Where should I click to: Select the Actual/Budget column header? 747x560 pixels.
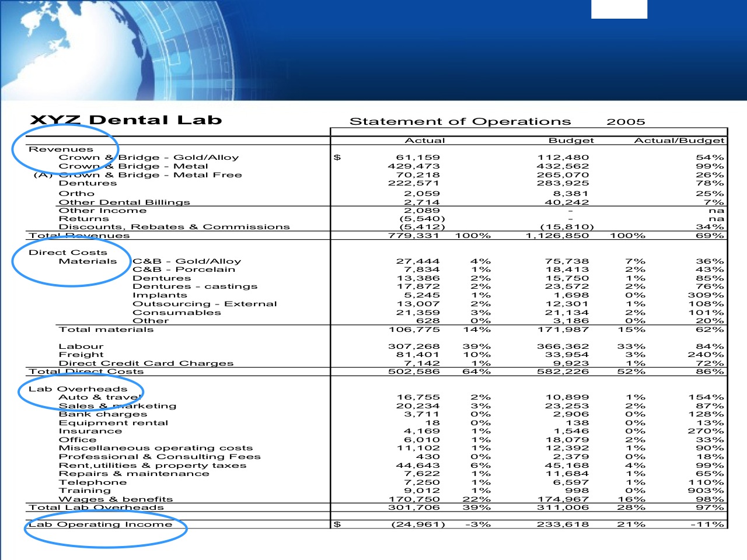[679, 141]
